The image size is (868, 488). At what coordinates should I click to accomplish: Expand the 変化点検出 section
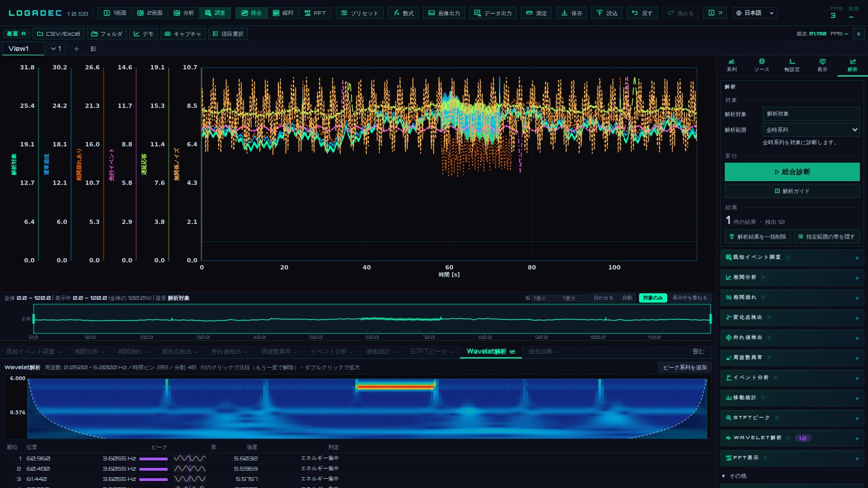[792, 317]
